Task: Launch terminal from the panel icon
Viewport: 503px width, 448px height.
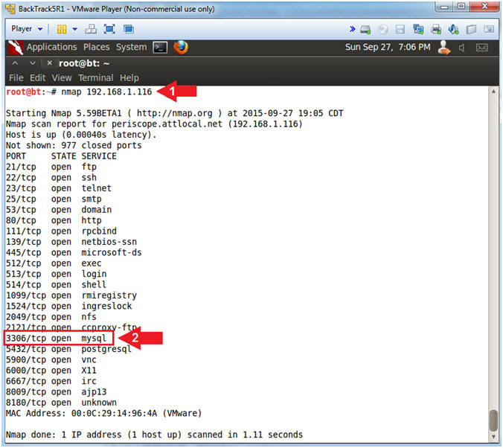Action: (x=160, y=48)
